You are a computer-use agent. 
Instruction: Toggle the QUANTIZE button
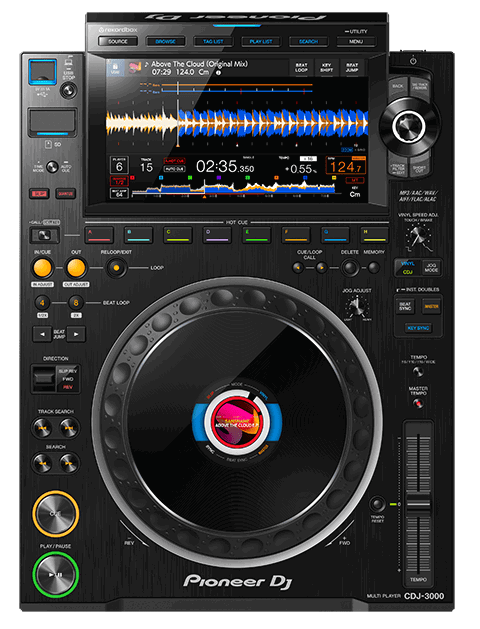pos(65,194)
